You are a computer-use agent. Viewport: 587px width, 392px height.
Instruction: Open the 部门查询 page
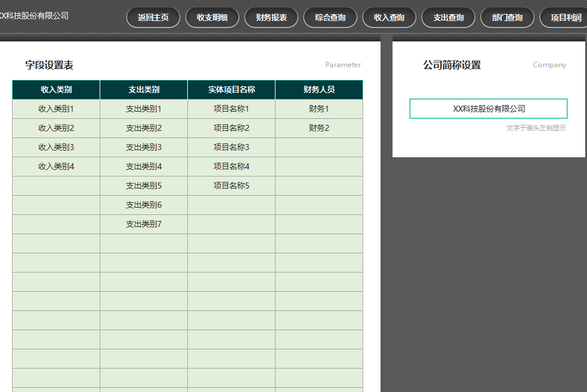coord(507,17)
